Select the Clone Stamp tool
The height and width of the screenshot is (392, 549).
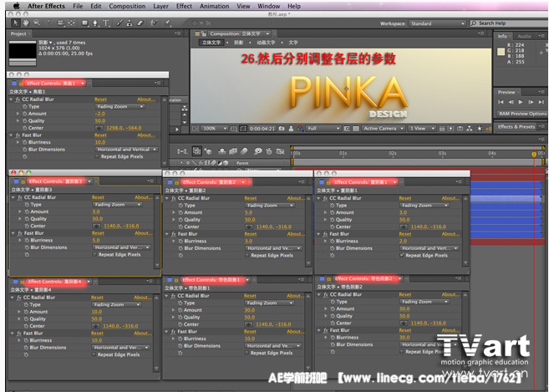click(x=130, y=23)
